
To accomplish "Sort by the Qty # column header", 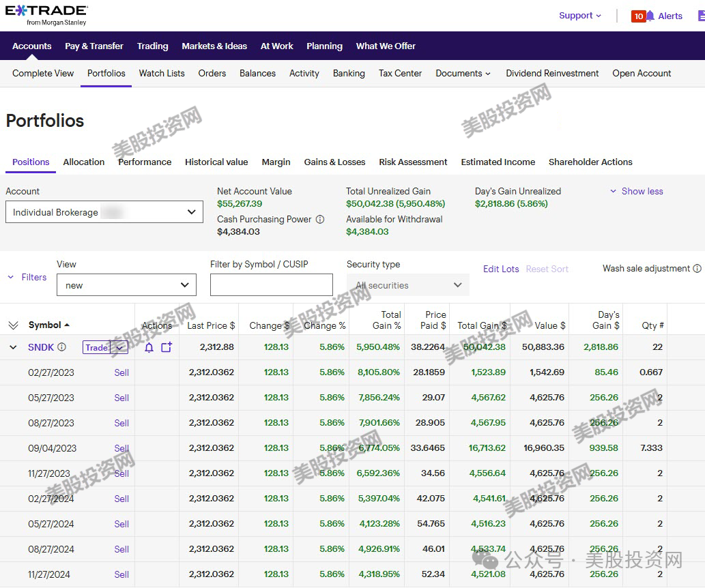I will [652, 325].
